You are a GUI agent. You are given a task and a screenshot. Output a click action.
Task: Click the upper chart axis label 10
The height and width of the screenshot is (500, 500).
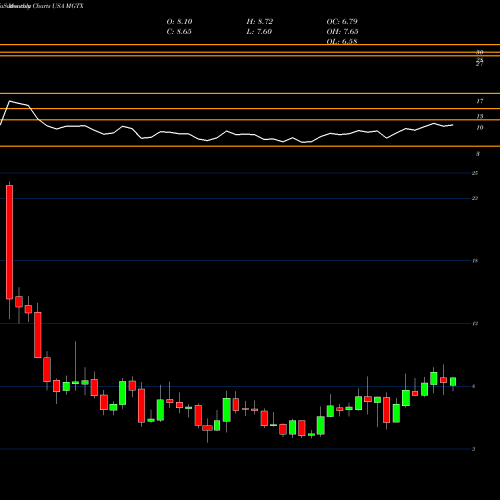(x=480, y=128)
